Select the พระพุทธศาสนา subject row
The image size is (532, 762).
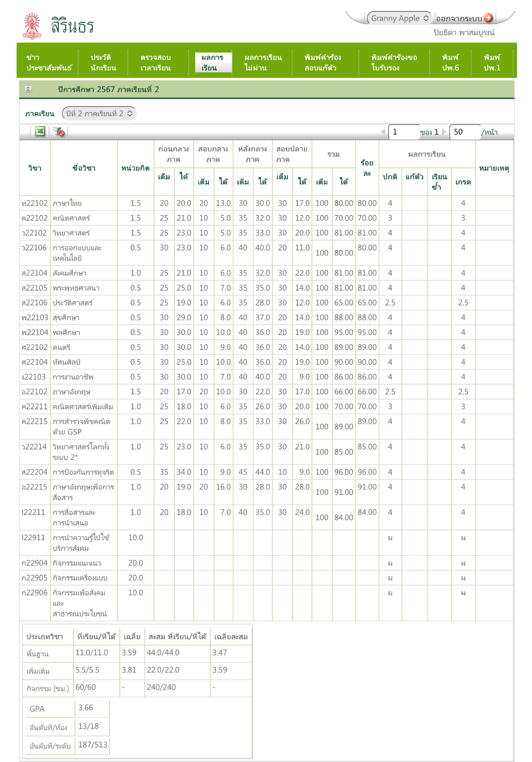(x=266, y=288)
